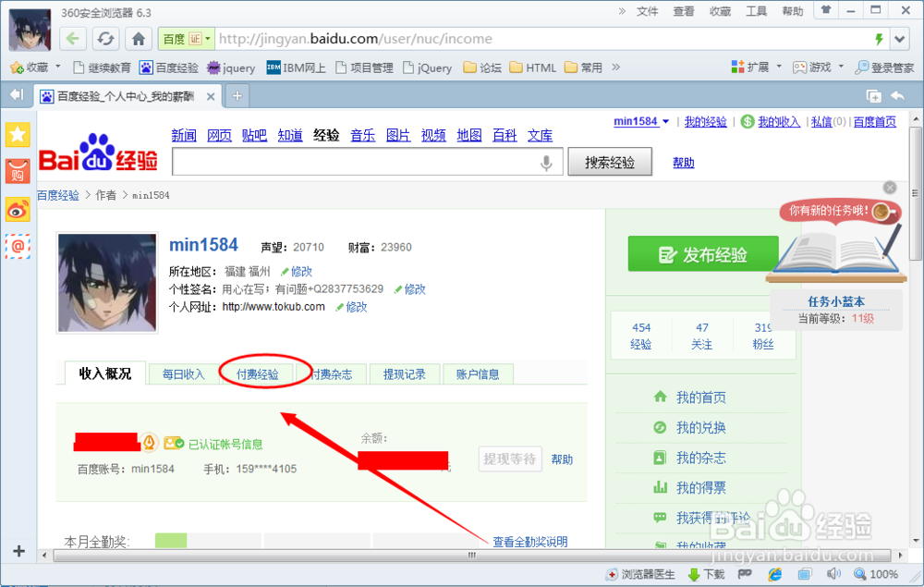Close the 百度经验 browser tab
Viewport: 924px width, 587px height.
pos(211,97)
